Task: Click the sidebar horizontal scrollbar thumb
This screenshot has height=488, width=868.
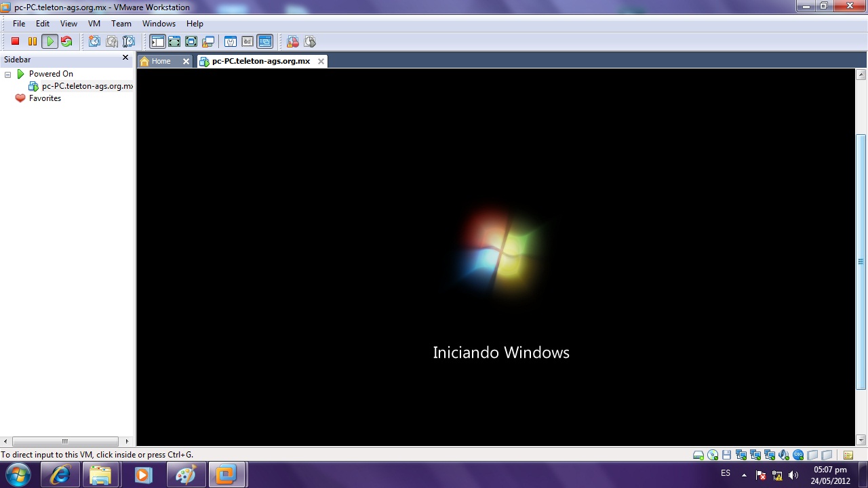Action: [65, 441]
